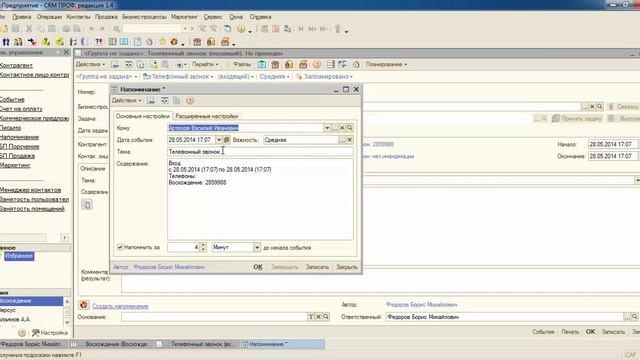The image size is (640, 360).
Task: Click the help icon in the call document toolbar
Action: (x=317, y=64)
